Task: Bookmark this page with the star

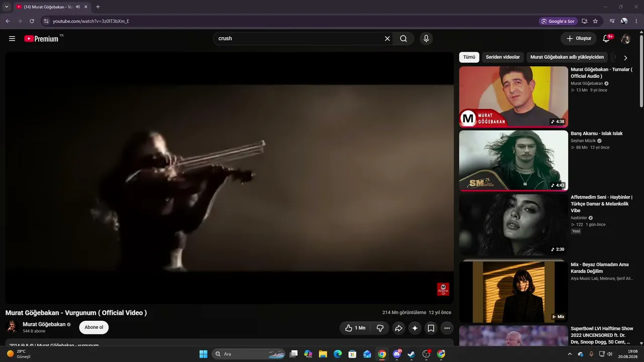Action: 595,21
